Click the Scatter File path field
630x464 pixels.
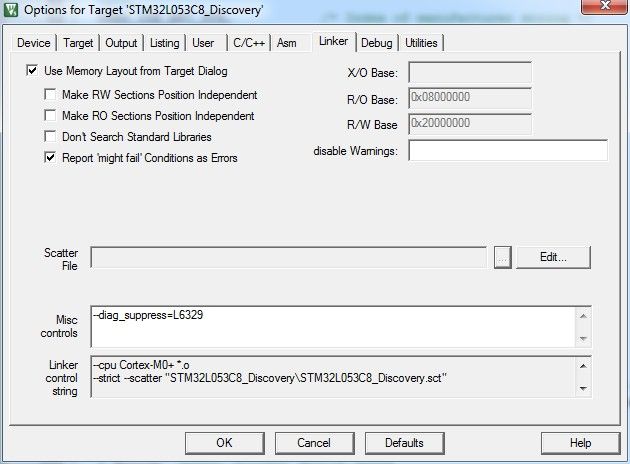point(288,257)
